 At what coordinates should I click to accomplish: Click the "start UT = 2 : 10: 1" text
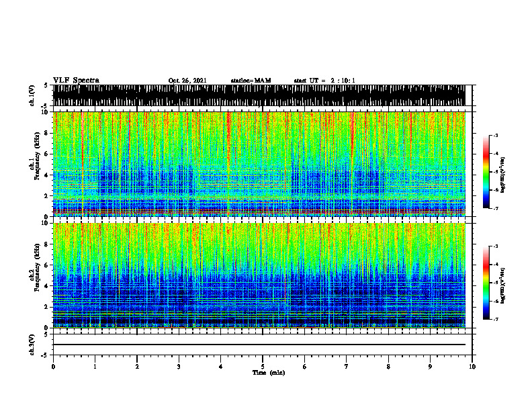point(324,81)
